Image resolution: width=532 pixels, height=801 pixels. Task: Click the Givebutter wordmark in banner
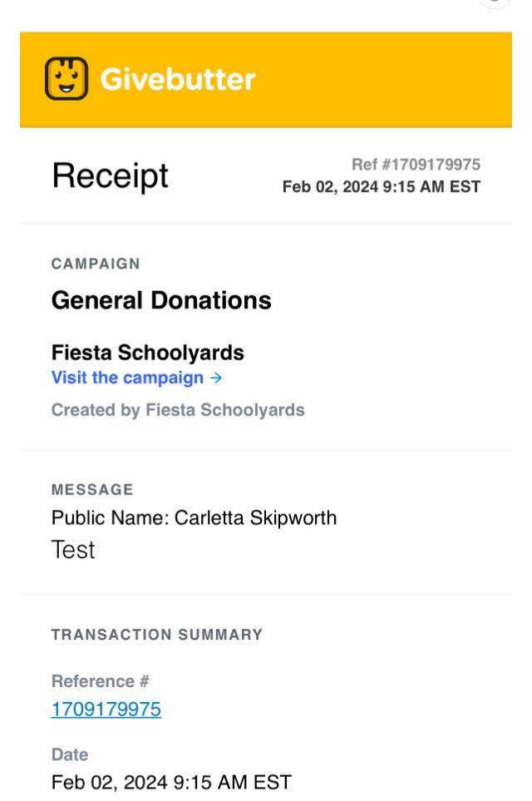pos(177,80)
